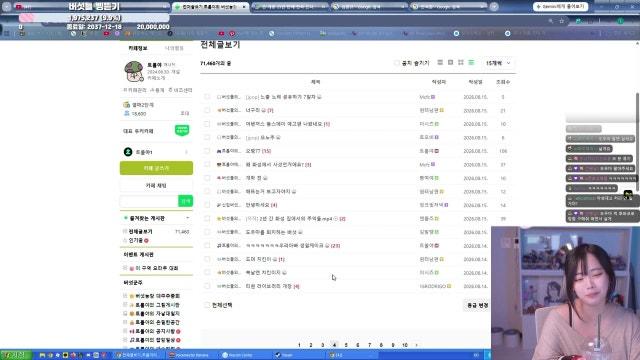Select the card view layout icon
Screen dimensions: 640x360
coord(451,63)
